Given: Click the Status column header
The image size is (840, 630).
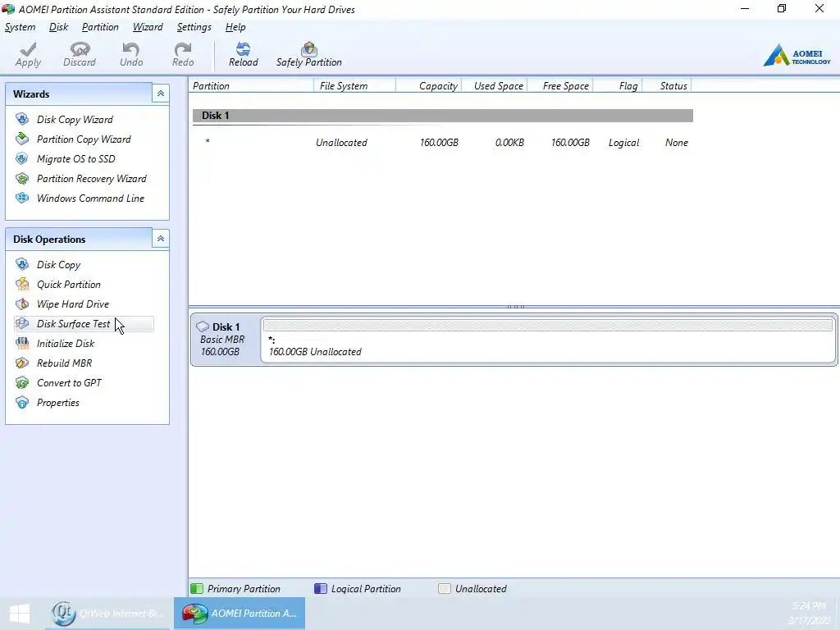Looking at the screenshot, I should point(667,85).
